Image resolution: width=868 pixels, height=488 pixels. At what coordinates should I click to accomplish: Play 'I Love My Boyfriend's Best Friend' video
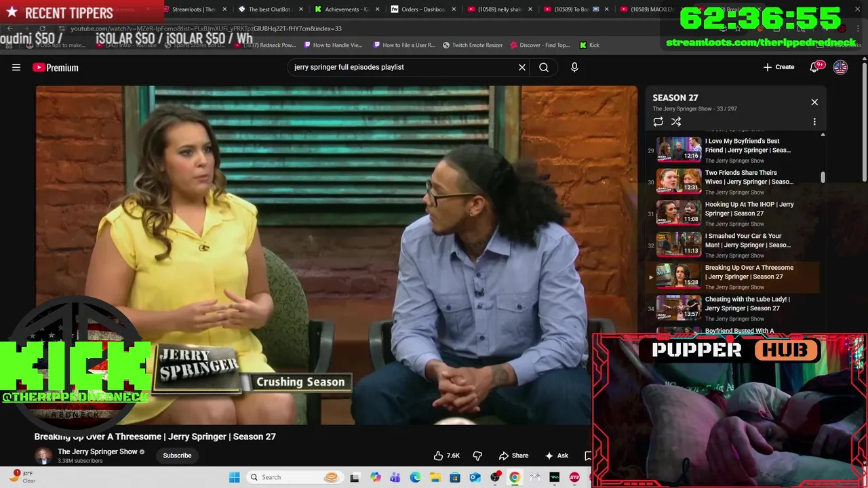(x=734, y=150)
